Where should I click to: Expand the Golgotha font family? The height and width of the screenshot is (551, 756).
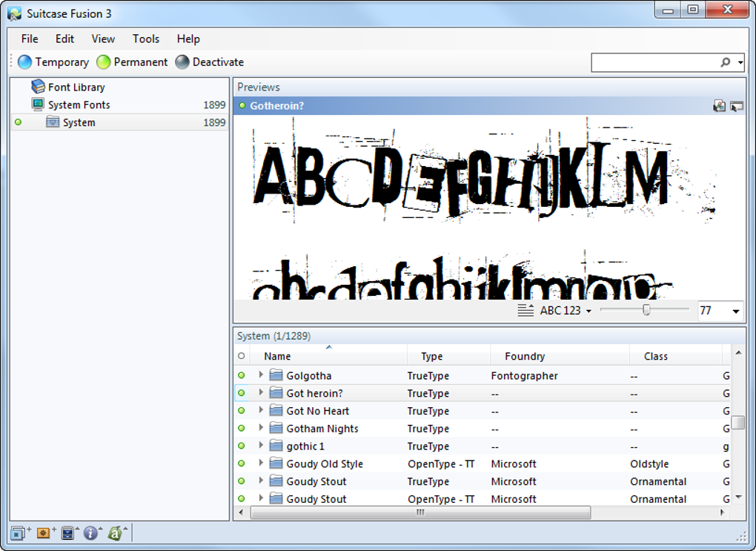(261, 375)
